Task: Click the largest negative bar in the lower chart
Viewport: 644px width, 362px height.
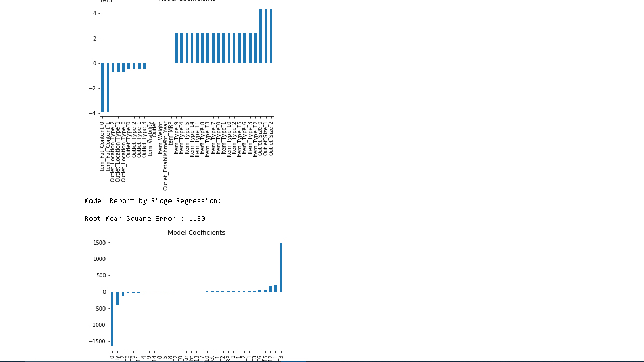Action: pyautogui.click(x=112, y=318)
